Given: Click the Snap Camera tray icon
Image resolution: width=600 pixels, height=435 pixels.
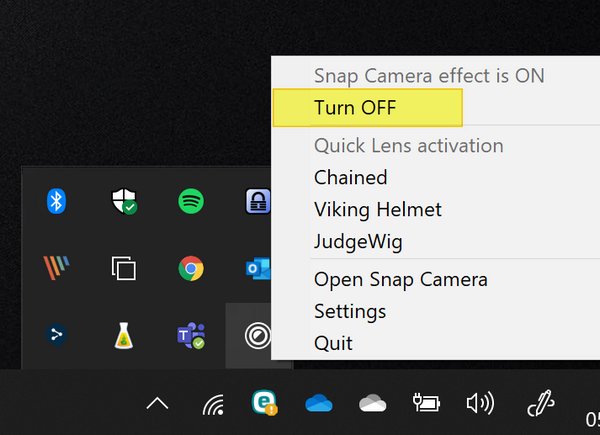Looking at the screenshot, I should click(x=258, y=336).
